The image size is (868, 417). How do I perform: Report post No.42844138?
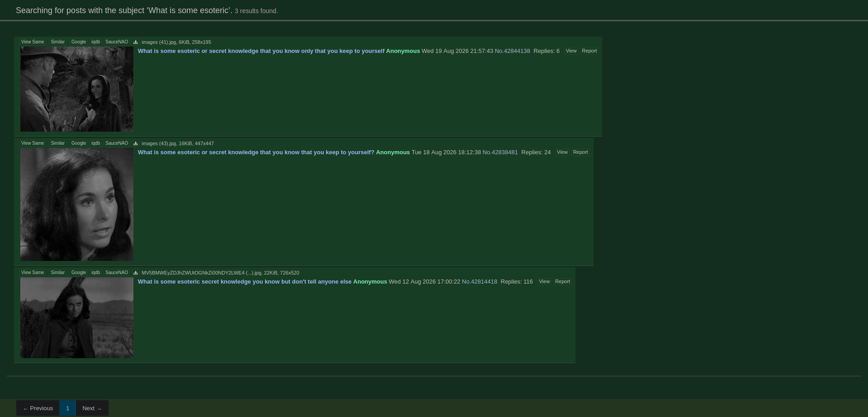click(x=589, y=51)
